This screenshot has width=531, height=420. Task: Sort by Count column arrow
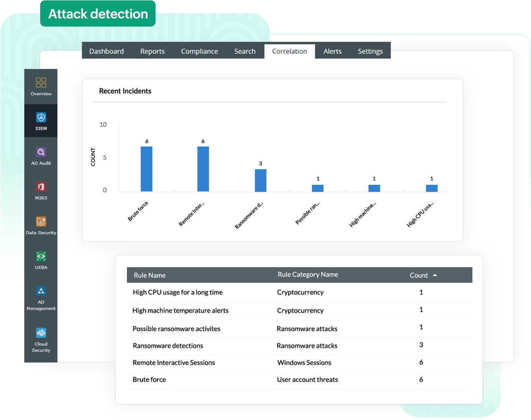coord(435,275)
